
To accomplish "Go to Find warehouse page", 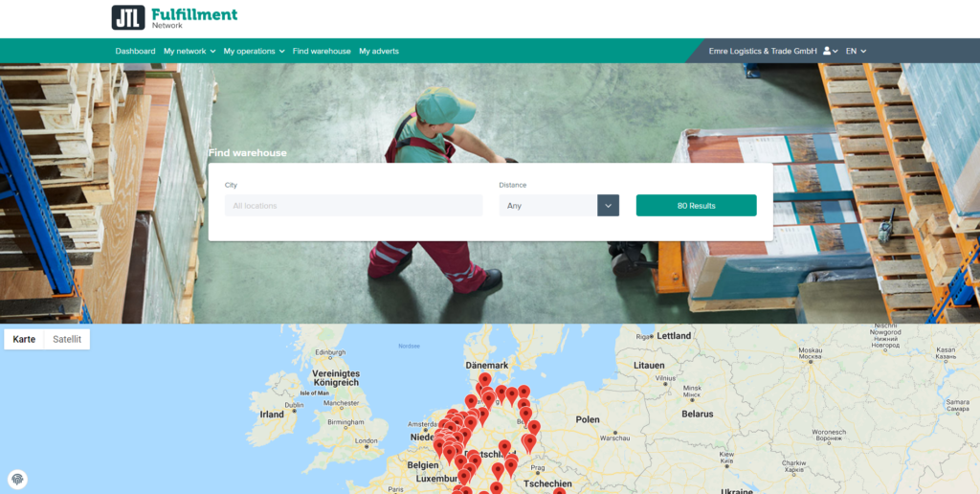I will [322, 52].
